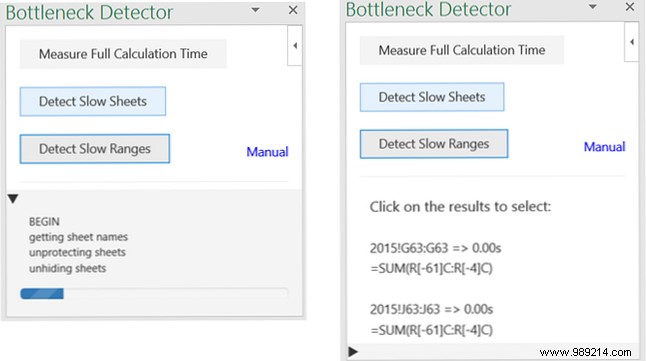Viewport: 646px width, 361px height.
Task: Select result 2015!G63:G63 => 0.00s
Action: point(435,248)
